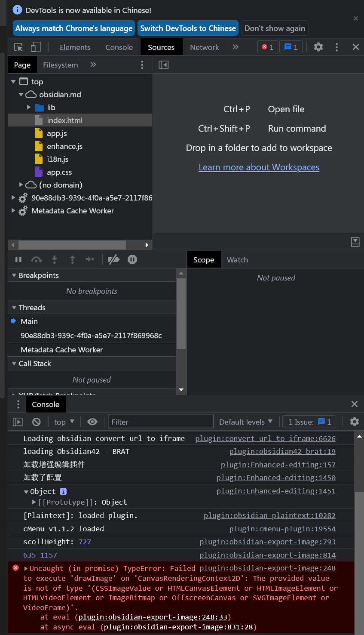The image size is (364, 635).
Task: Click the step into next function call icon
Action: click(55, 259)
